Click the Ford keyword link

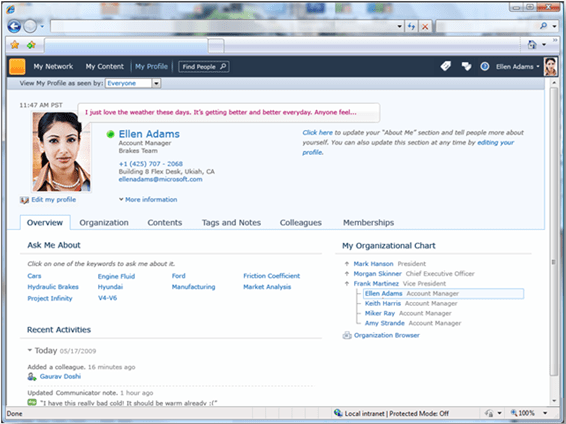(x=179, y=276)
